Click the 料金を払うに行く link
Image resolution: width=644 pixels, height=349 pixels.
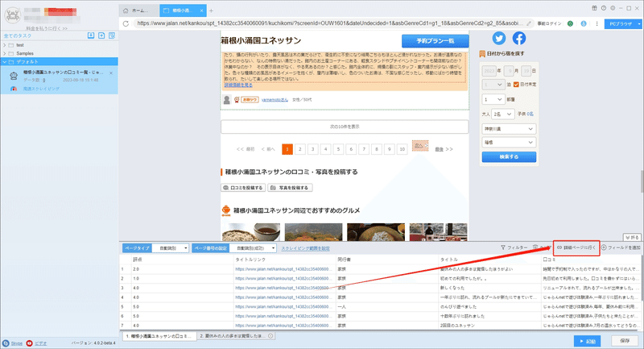pyautogui.click(x=47, y=28)
